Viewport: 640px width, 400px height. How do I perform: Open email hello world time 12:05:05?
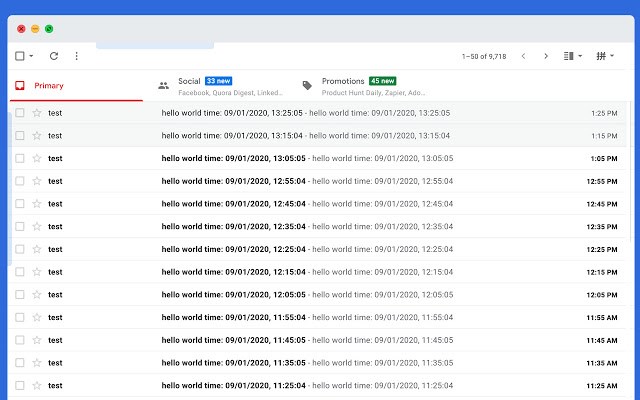pos(317,294)
